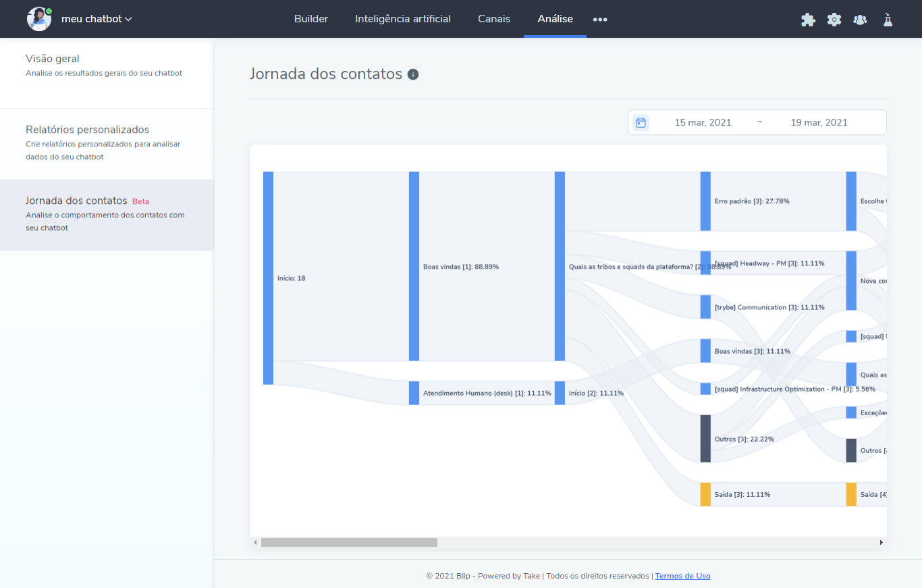922x588 pixels.
Task: Click the info icon beside Jornada dos contatos
Action: click(x=413, y=74)
